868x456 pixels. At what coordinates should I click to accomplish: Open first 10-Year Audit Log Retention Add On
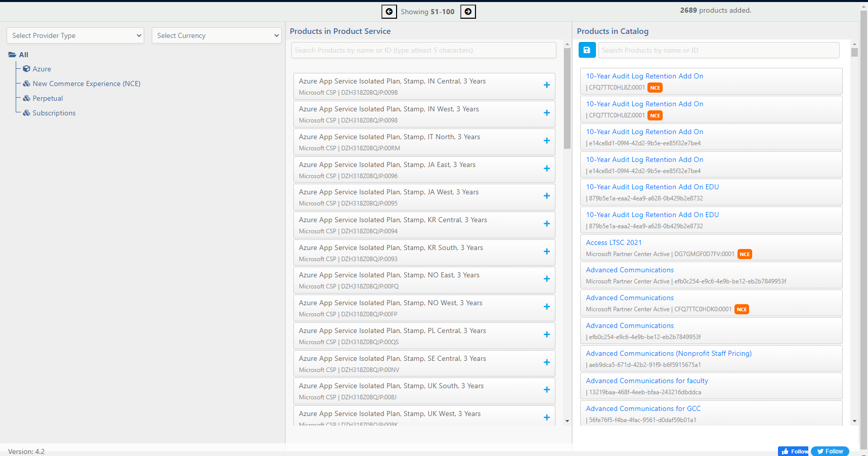tap(644, 76)
